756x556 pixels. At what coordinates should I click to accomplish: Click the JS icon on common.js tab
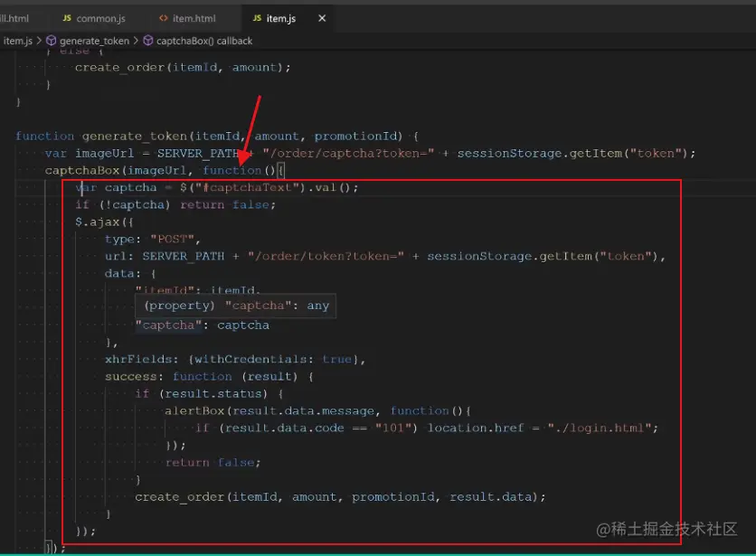click(67, 18)
